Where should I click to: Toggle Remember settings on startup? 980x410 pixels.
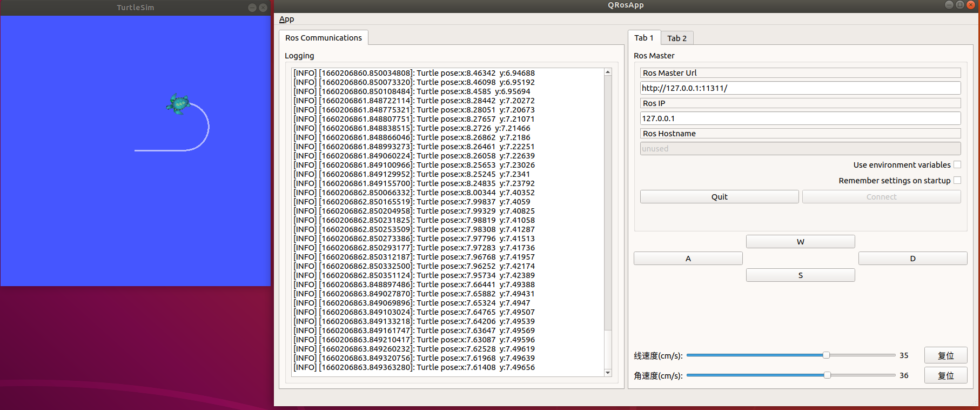click(957, 181)
